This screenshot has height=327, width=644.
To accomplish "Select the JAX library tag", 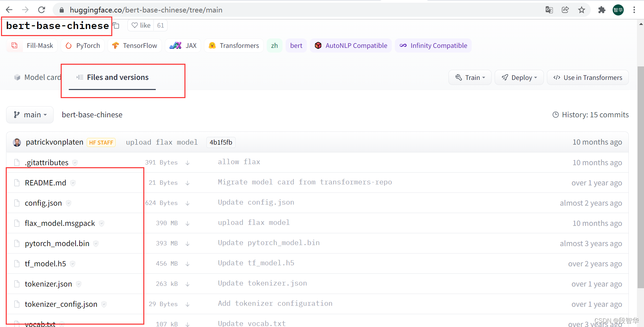I will [183, 46].
